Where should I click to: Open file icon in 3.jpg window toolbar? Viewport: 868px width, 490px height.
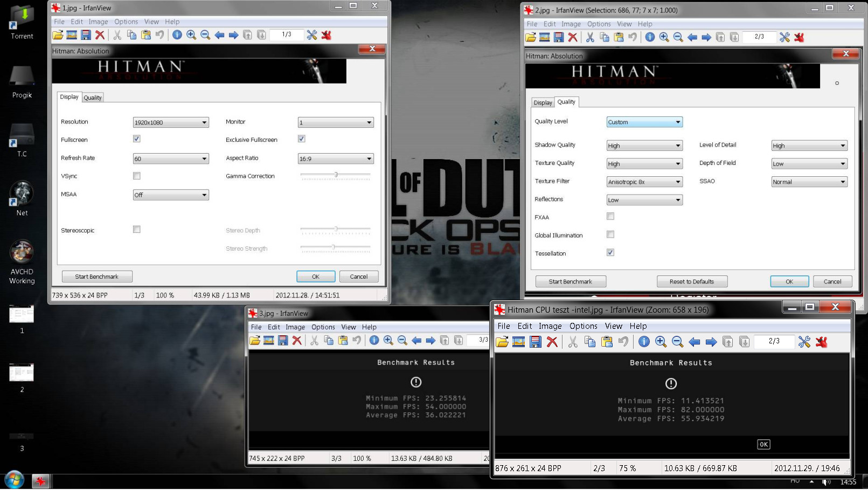coord(255,340)
